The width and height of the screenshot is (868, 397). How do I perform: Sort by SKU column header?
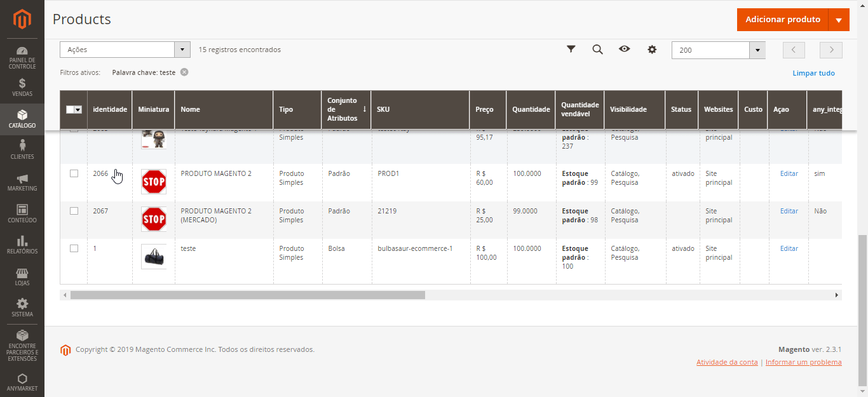point(420,109)
